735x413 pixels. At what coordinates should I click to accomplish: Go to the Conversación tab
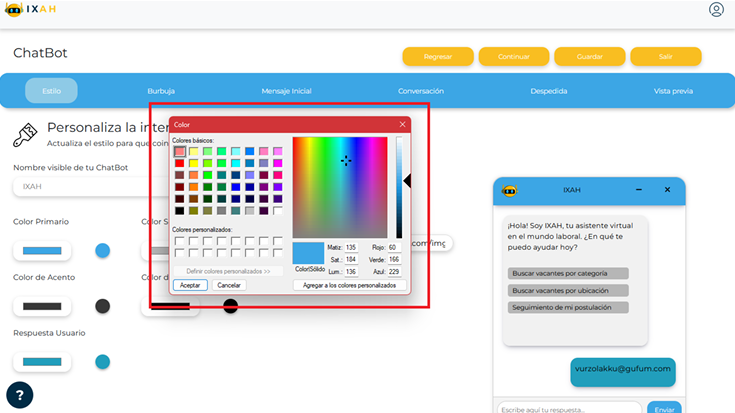(x=421, y=91)
